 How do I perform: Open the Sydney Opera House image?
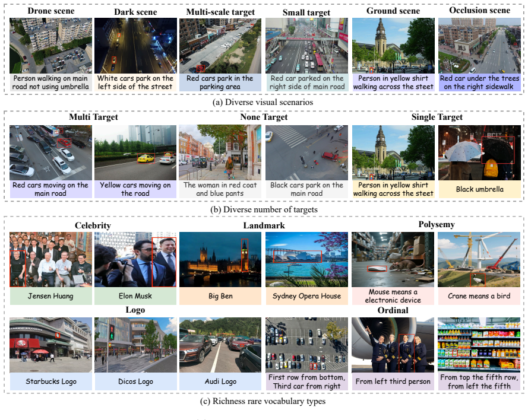click(307, 259)
